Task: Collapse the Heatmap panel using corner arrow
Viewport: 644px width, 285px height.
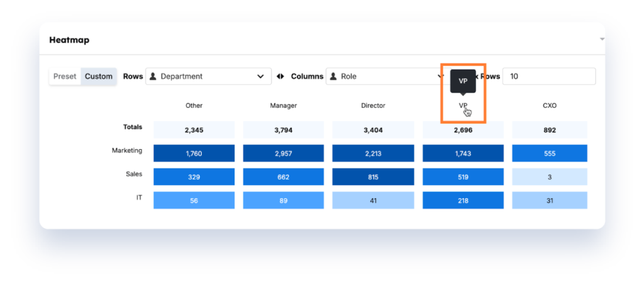Action: (x=602, y=39)
